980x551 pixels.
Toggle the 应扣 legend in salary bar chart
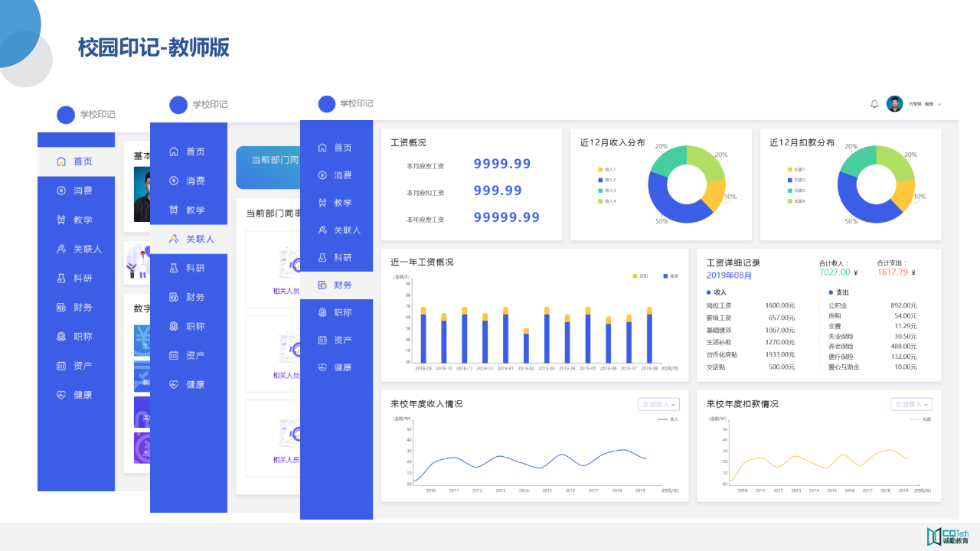pyautogui.click(x=641, y=275)
